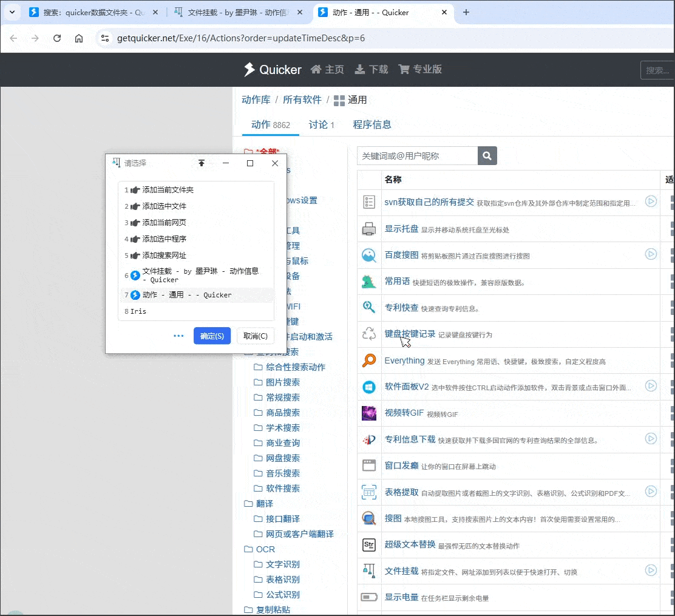675x616 pixels.
Task: Click the 专利信息下载 action icon
Action: 369,439
